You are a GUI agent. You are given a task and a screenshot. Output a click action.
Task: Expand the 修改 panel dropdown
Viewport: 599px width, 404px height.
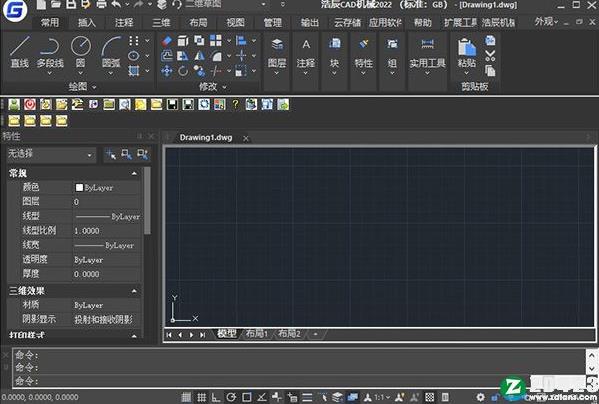[212, 87]
